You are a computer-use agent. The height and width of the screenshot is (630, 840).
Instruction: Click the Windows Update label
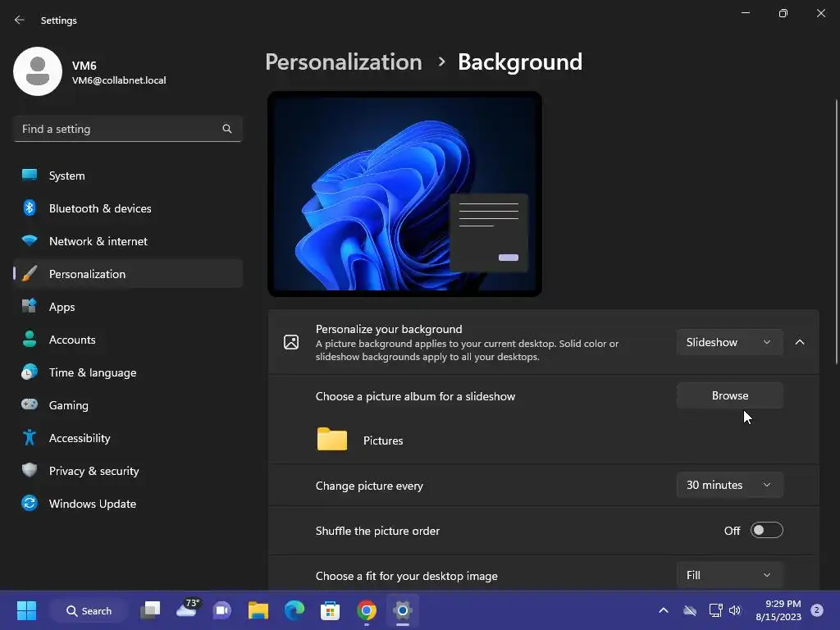(x=92, y=504)
